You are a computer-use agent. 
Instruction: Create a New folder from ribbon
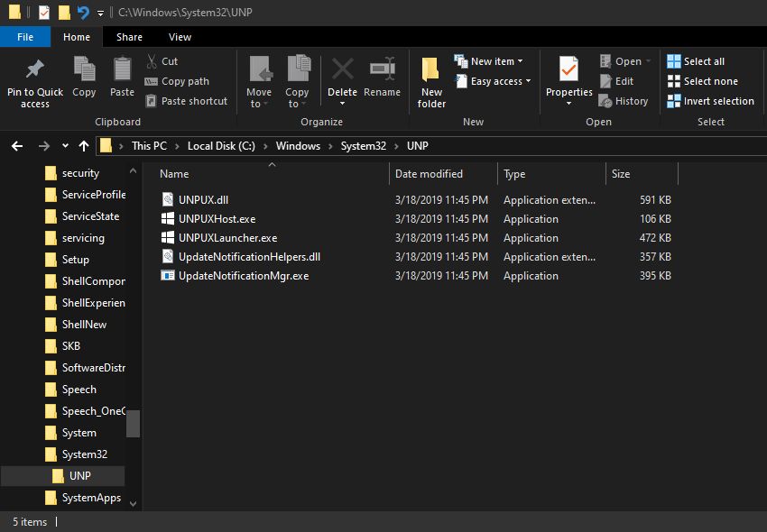(431, 81)
